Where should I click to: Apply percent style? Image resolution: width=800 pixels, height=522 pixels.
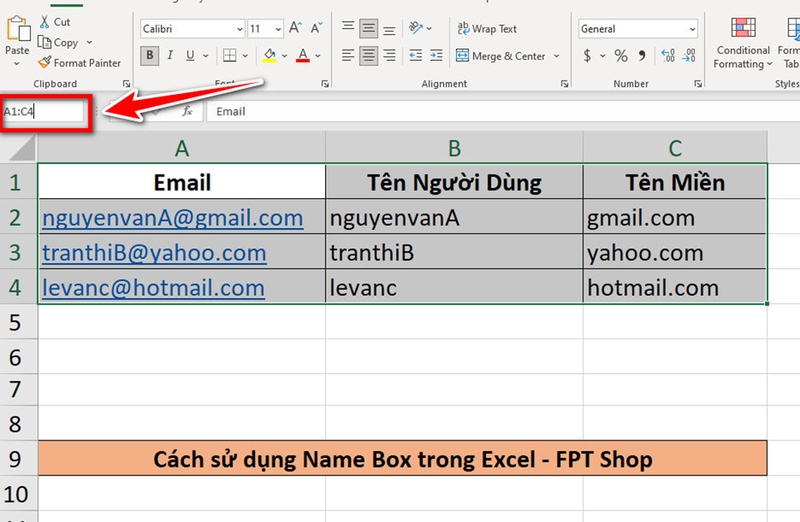[621, 56]
